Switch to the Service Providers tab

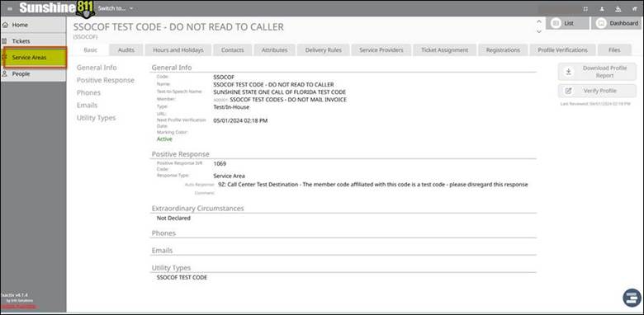tap(381, 50)
